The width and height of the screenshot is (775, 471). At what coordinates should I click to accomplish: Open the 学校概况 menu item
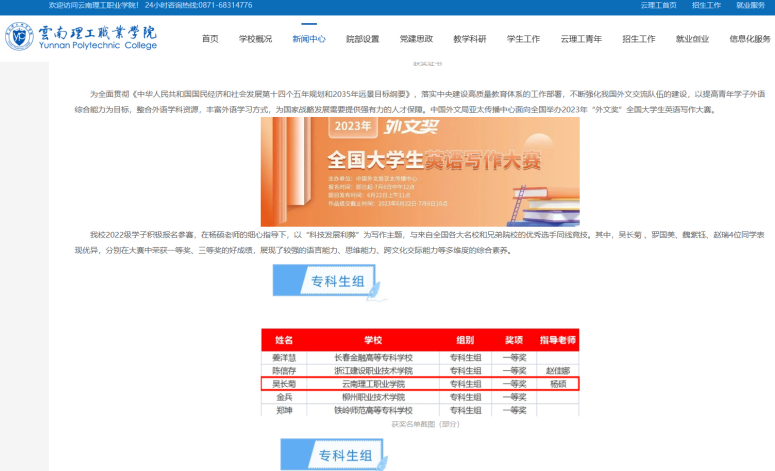point(256,39)
